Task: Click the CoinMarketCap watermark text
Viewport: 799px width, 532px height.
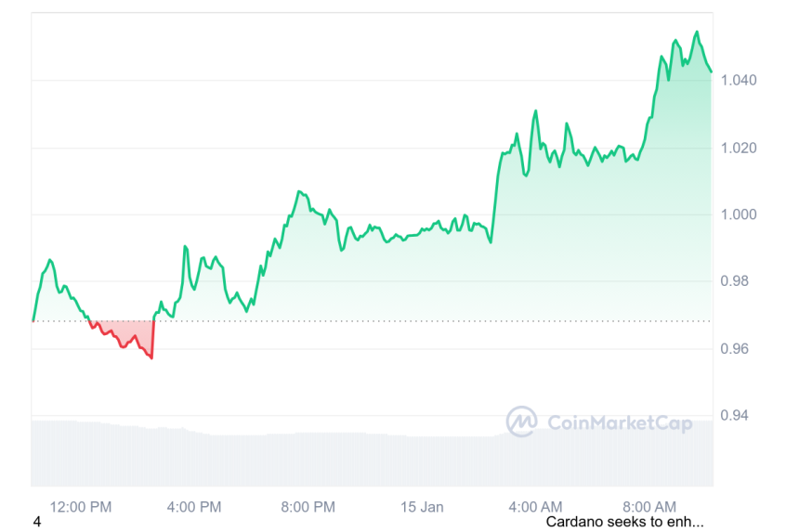Action: click(620, 424)
